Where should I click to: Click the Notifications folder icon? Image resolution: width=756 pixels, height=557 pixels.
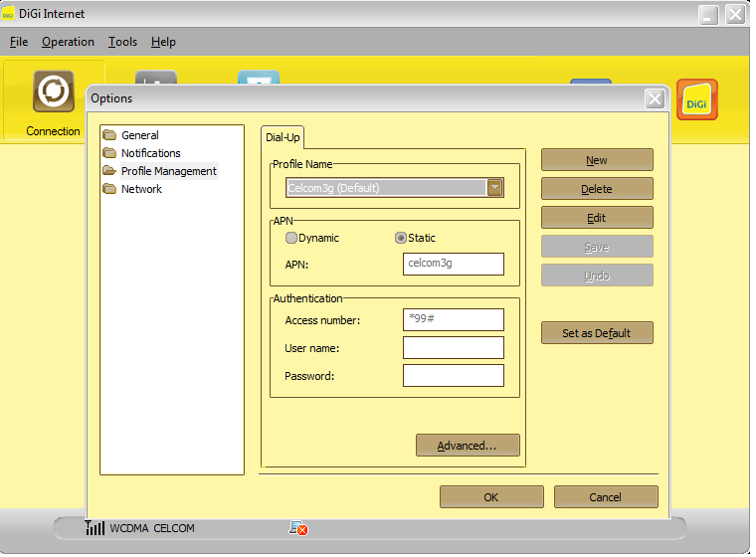click(110, 153)
